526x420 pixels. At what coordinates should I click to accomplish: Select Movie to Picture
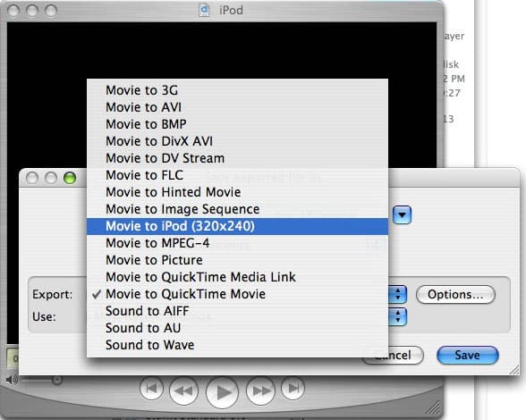point(237,260)
